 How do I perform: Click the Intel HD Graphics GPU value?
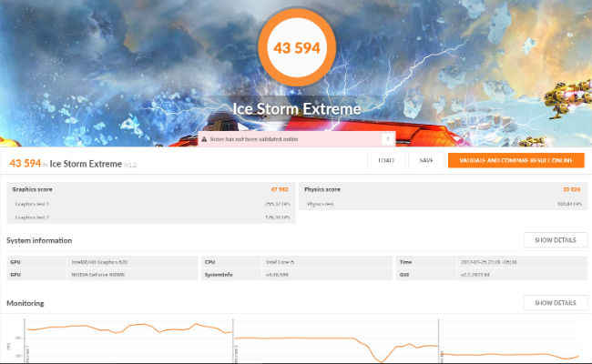coord(99,262)
